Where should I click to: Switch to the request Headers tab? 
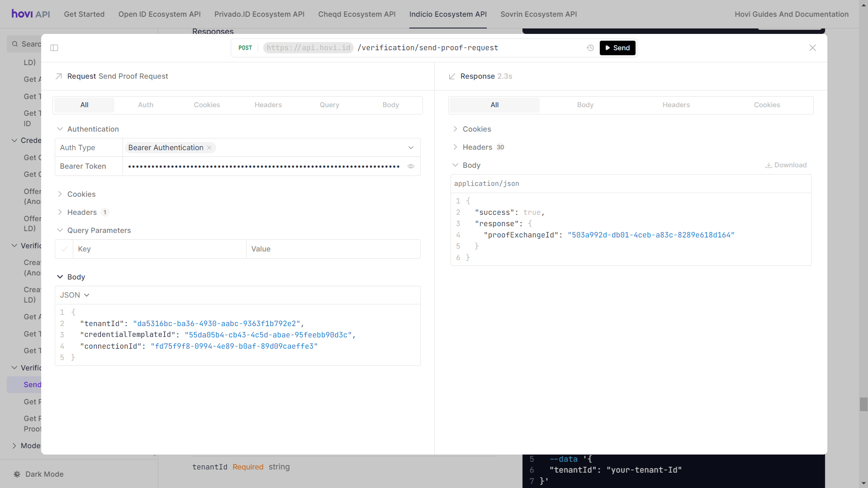click(268, 105)
